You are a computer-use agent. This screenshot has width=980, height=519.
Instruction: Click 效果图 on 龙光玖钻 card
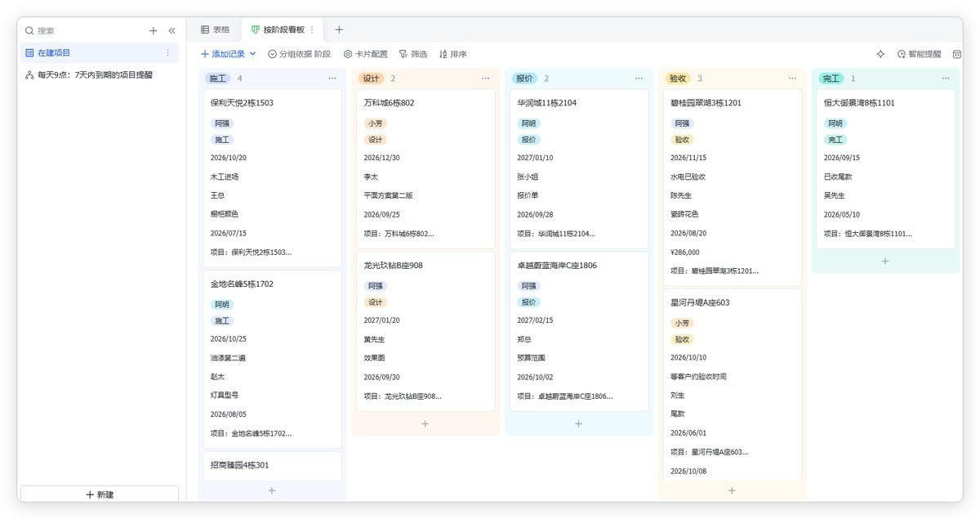tap(374, 358)
